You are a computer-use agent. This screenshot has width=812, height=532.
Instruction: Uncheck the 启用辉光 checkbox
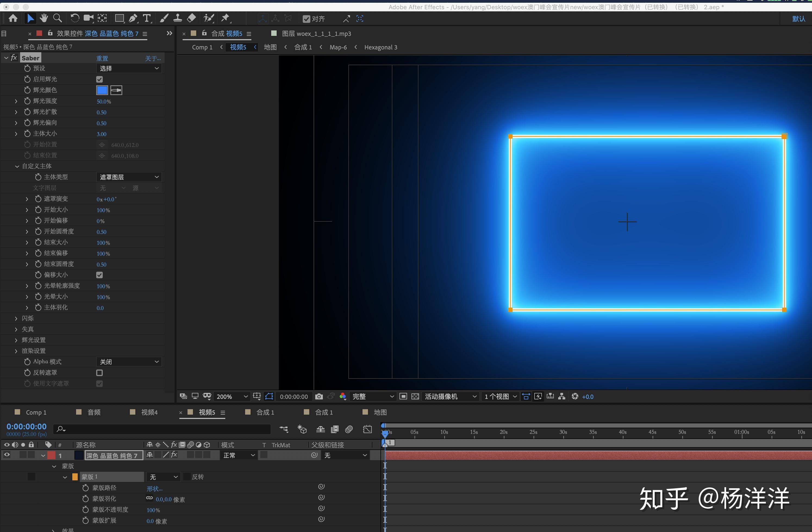pos(100,79)
